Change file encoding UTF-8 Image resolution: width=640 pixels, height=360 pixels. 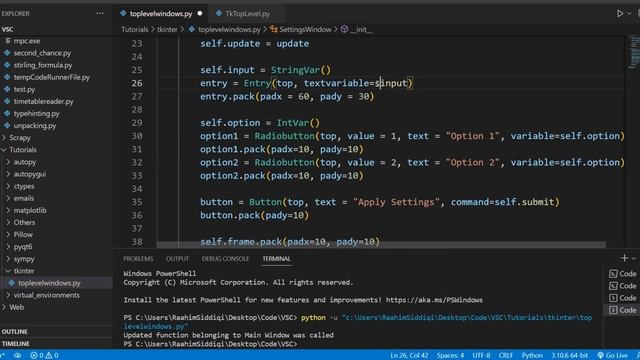pyautogui.click(x=481, y=356)
